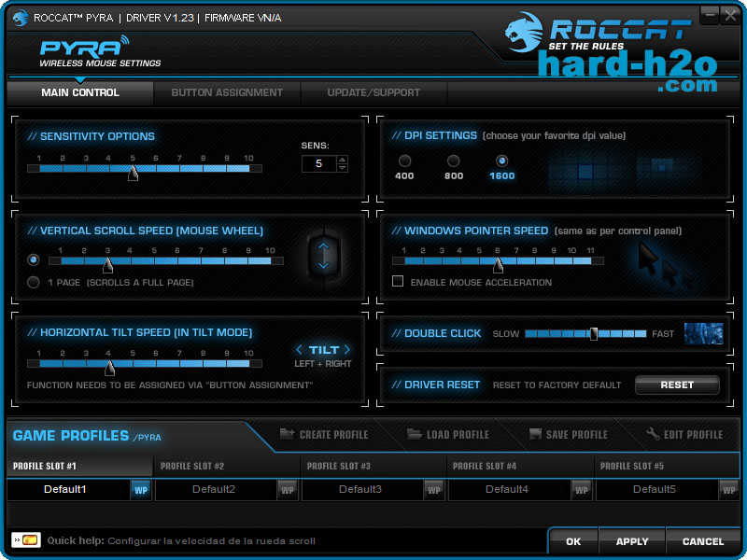This screenshot has height=560, width=747.
Task: Switch to Profile Slot #2
Action: click(227, 466)
